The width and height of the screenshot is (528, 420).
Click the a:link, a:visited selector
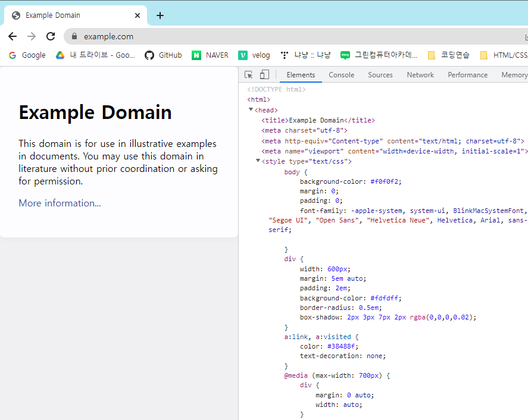317,337
